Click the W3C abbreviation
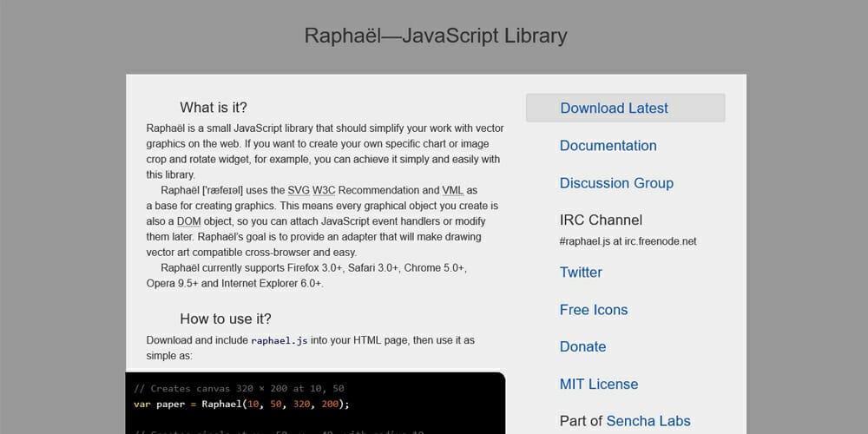The image size is (868, 434). pos(324,190)
